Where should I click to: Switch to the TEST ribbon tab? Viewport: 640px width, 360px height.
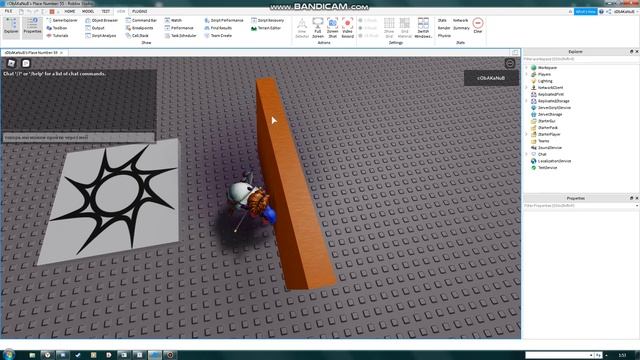tap(105, 11)
